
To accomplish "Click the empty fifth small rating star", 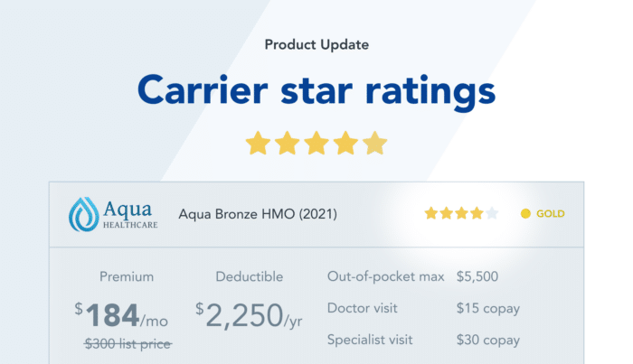I will point(492,213).
